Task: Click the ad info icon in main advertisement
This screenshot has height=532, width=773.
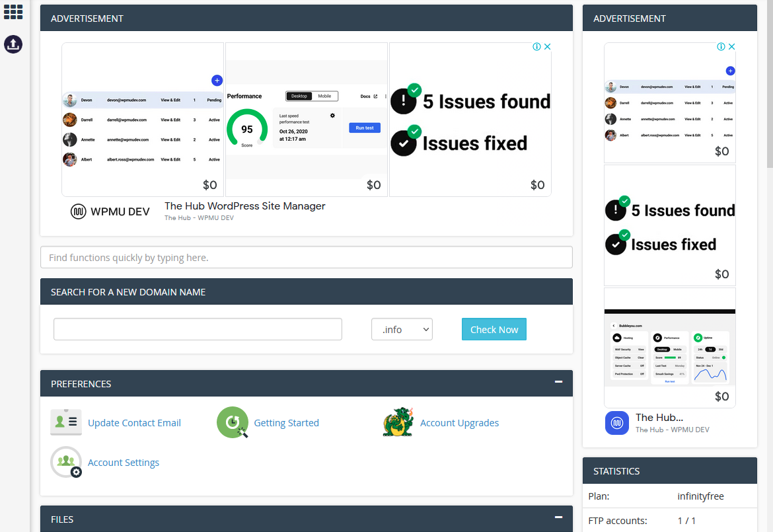Action: click(x=537, y=47)
